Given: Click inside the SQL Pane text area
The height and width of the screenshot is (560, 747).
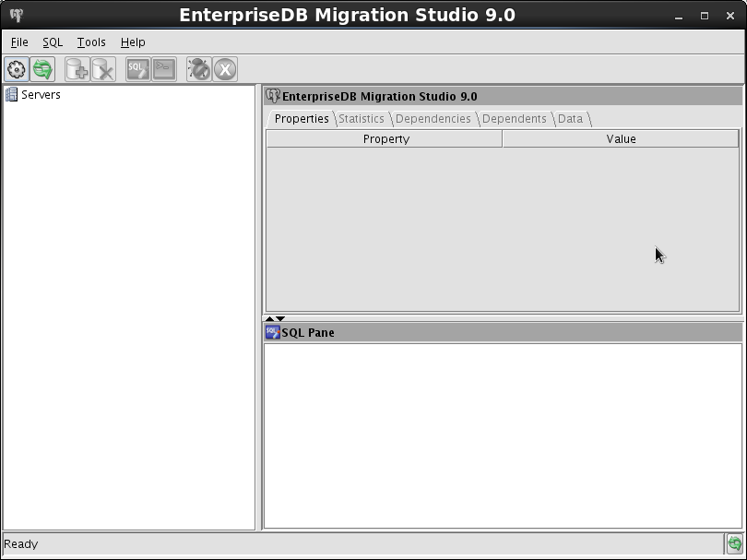Looking at the screenshot, I should (503, 435).
